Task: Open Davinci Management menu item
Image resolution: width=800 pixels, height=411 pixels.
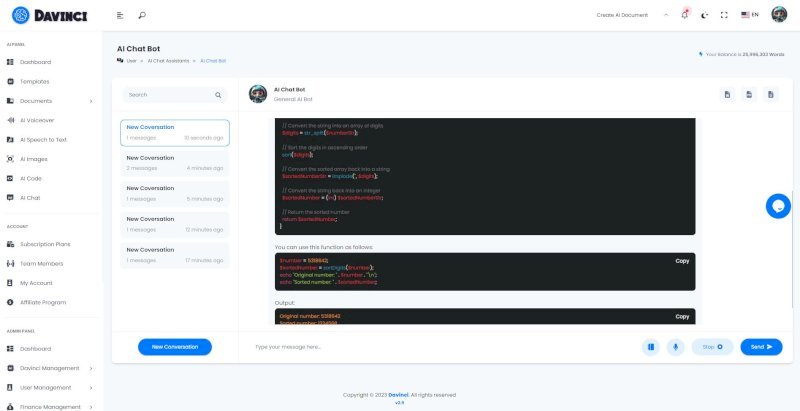Action: pyautogui.click(x=49, y=368)
